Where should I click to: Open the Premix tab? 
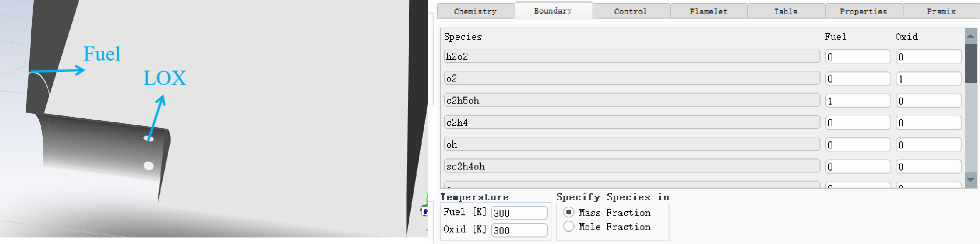point(941,11)
